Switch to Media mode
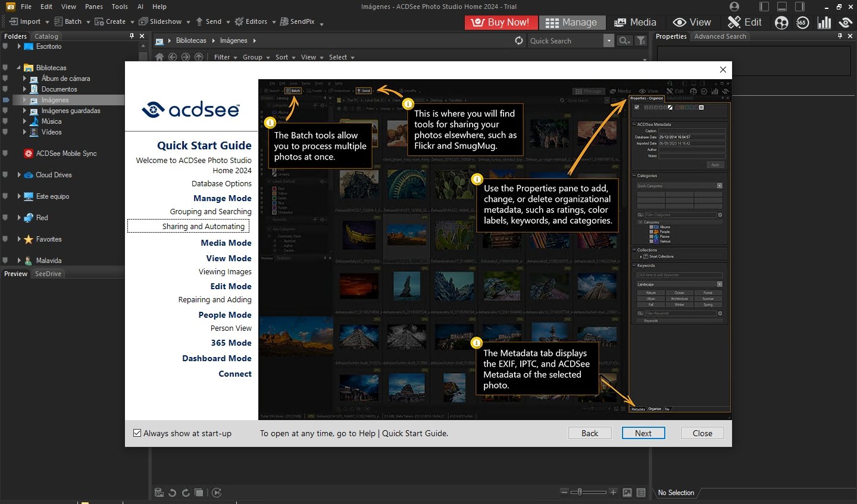This screenshot has height=504, width=857. click(x=636, y=22)
